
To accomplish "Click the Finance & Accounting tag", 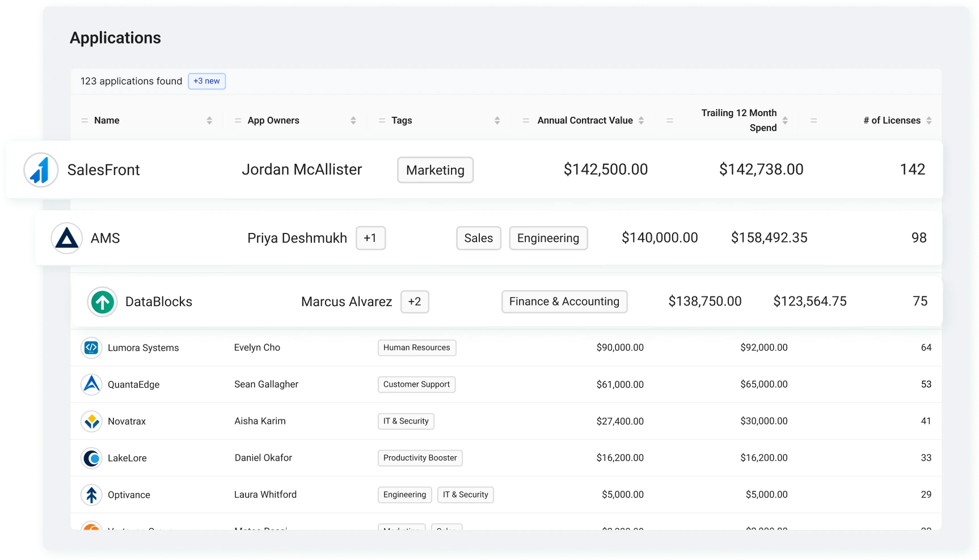I will pos(564,302).
